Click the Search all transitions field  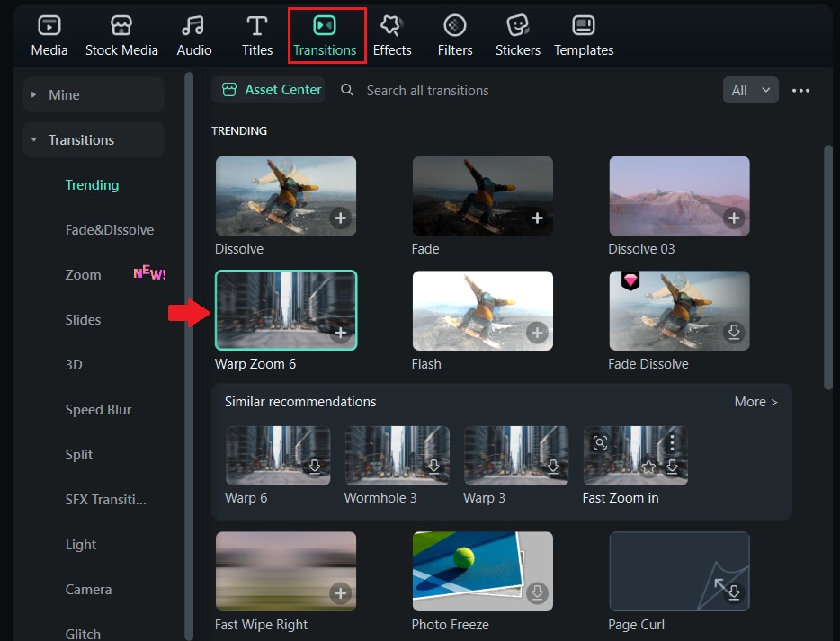(x=427, y=91)
